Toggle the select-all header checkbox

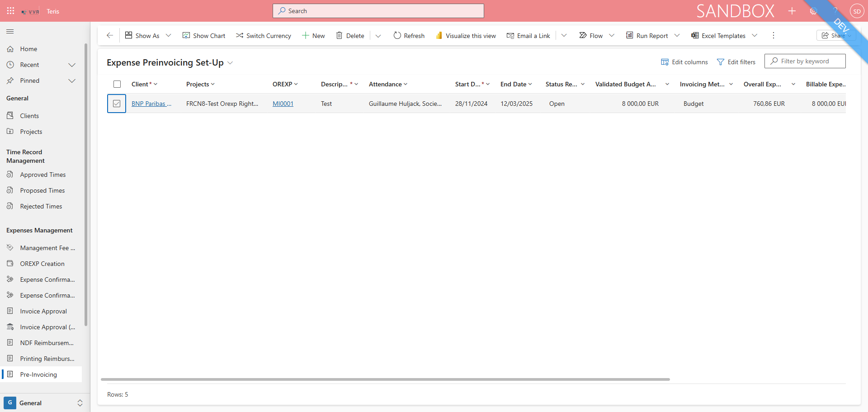(x=117, y=84)
